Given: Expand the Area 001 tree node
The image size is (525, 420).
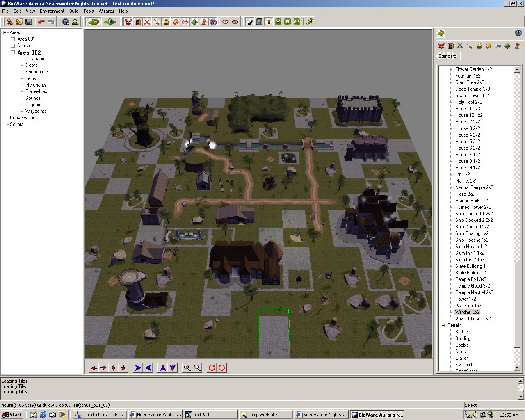Looking at the screenshot, I should [x=13, y=39].
